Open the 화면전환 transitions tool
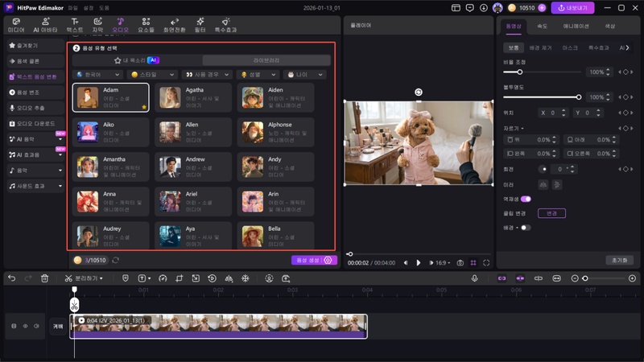644x362 pixels. 175,25
